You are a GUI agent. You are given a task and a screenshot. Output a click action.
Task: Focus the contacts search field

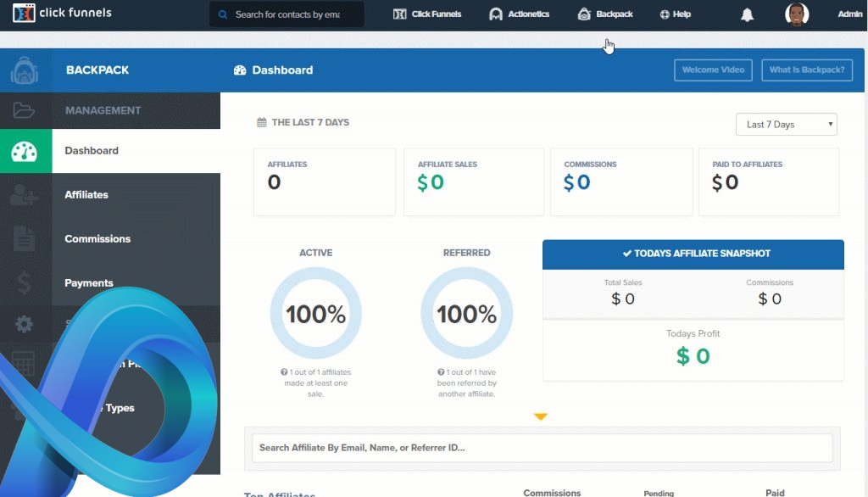click(287, 14)
